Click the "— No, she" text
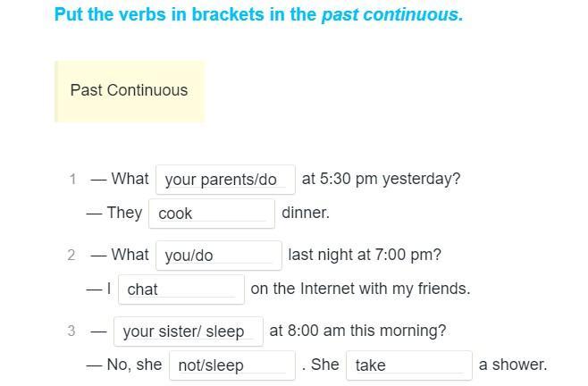The image size is (588, 386). (x=124, y=365)
